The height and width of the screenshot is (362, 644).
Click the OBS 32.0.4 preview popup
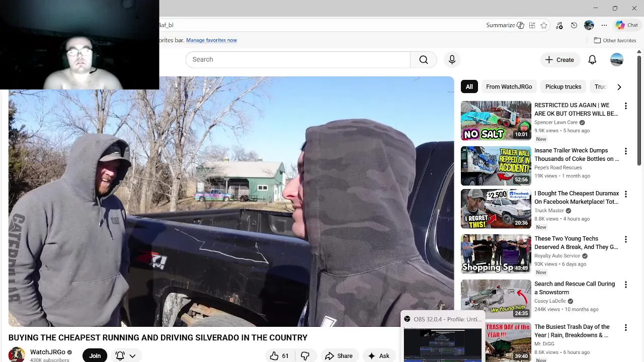443,336
